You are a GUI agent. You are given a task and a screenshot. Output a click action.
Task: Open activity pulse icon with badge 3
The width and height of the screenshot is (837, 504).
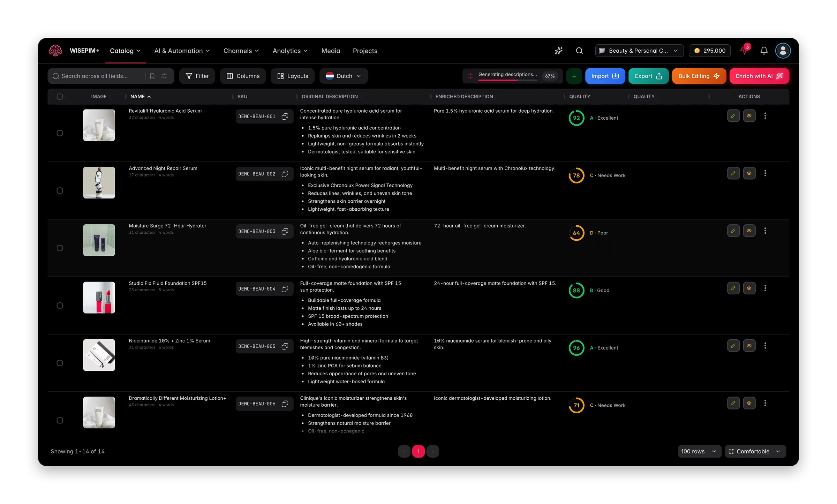tap(745, 50)
